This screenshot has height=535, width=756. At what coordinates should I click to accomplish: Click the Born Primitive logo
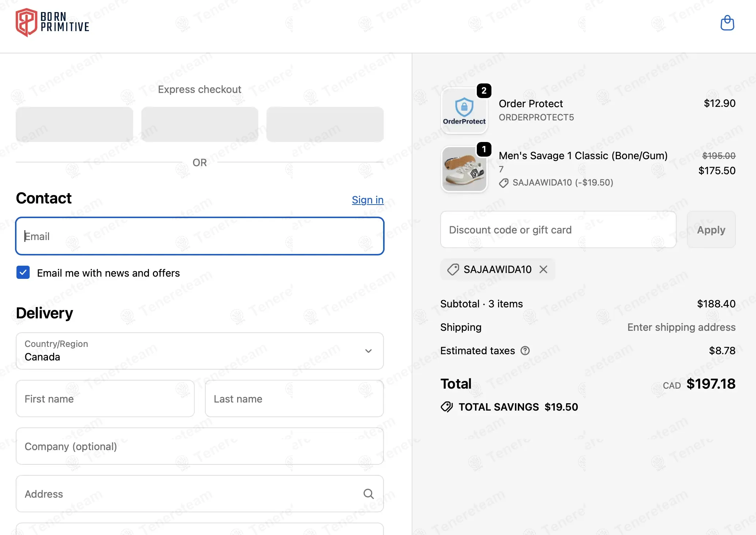[52, 22]
